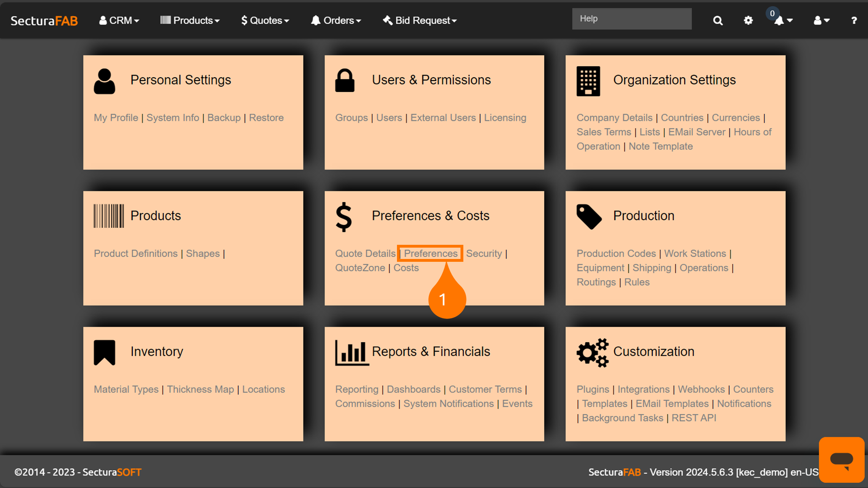Go to Company Details
The image size is (868, 488).
pos(614,118)
